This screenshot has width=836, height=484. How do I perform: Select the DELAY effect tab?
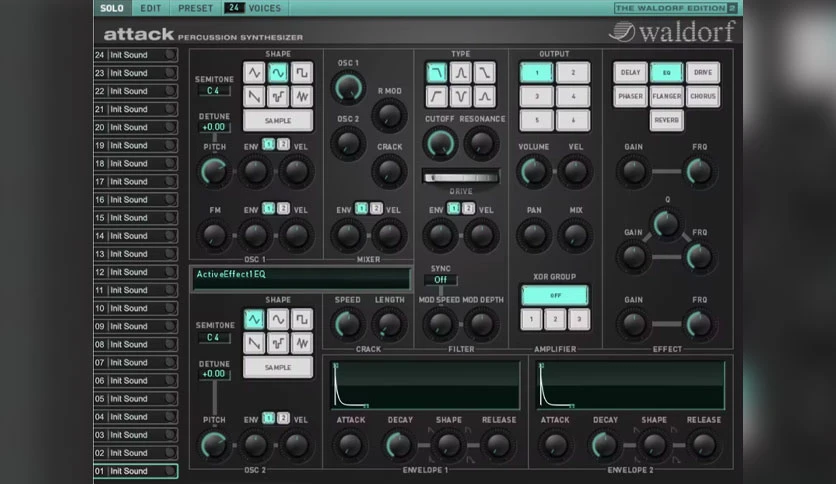pos(630,72)
